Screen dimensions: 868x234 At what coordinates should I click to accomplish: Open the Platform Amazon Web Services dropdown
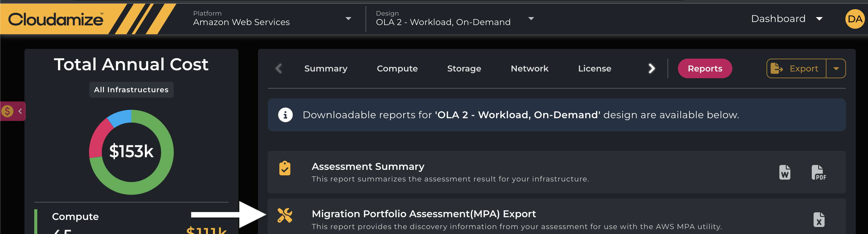tap(272, 19)
